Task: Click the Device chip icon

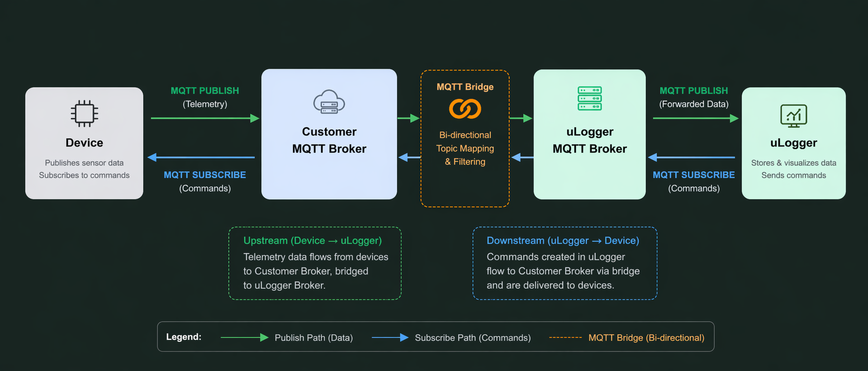Action: [x=84, y=113]
